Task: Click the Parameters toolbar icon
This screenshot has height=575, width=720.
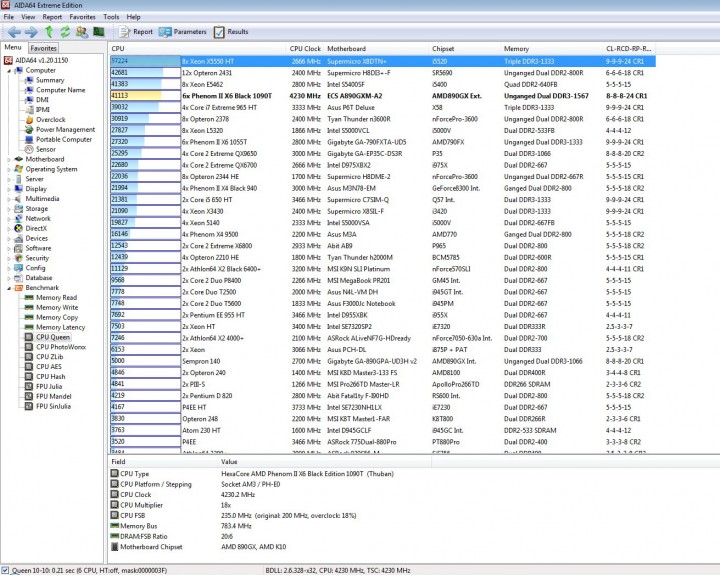Action: 165,32
